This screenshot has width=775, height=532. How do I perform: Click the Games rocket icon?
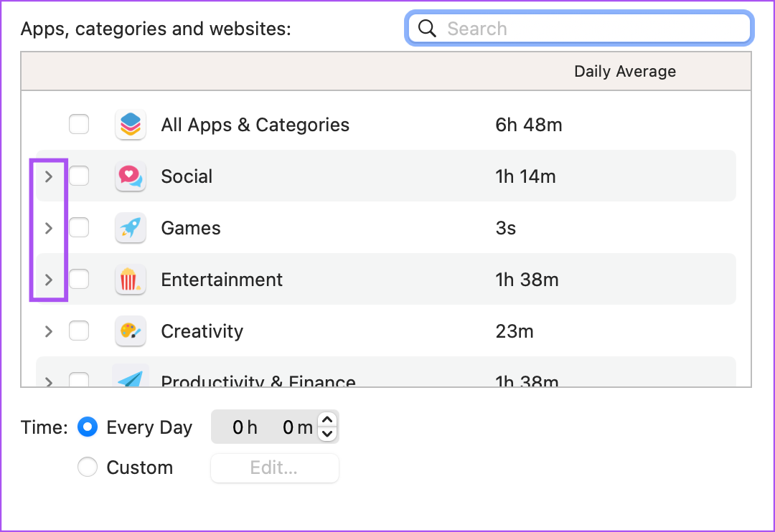[x=130, y=227]
